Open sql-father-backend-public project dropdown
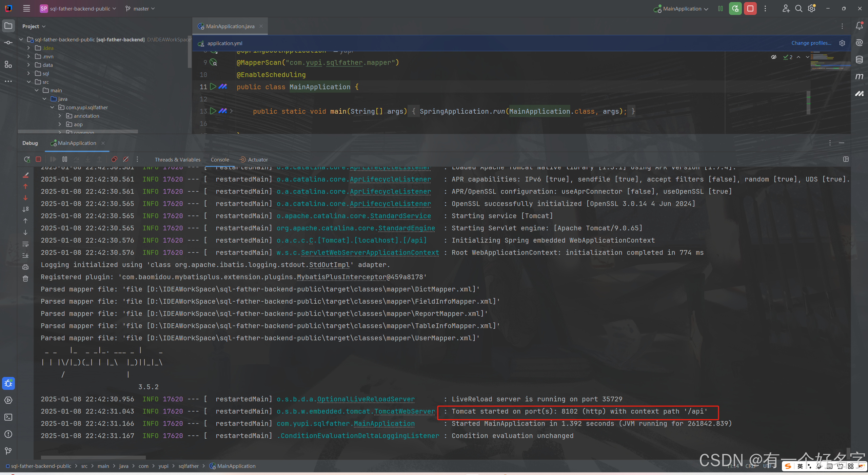The width and height of the screenshot is (868, 475). click(78, 8)
